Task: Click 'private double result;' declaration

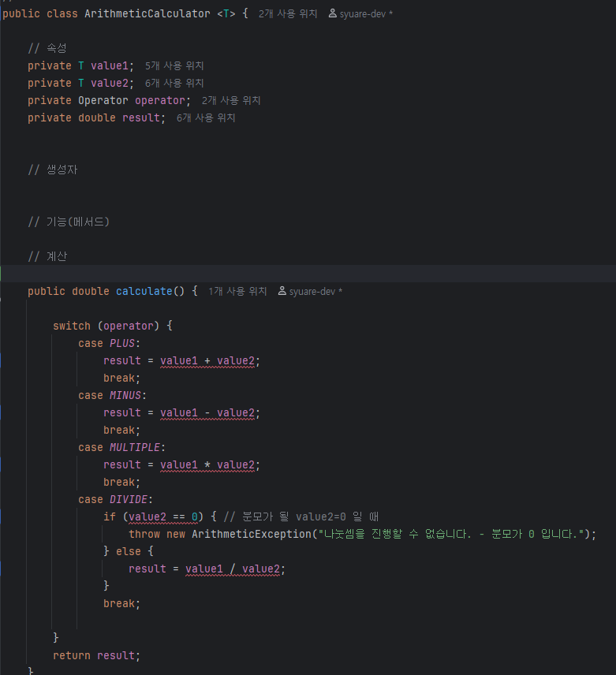Action: click(x=96, y=118)
